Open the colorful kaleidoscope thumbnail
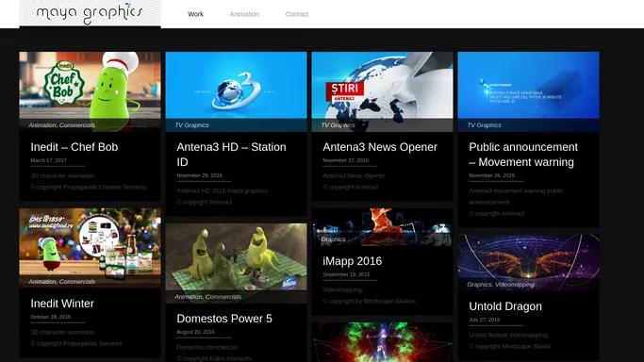This screenshot has width=644, height=362. (383, 342)
